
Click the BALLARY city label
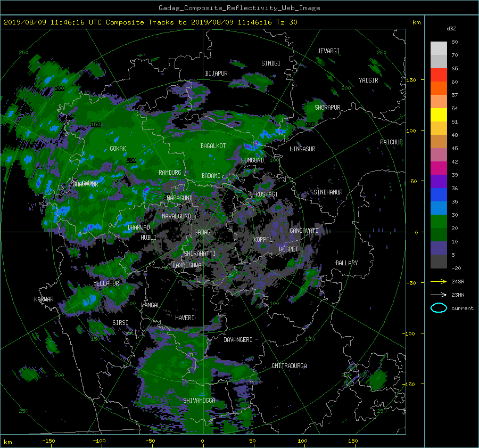pos(346,263)
